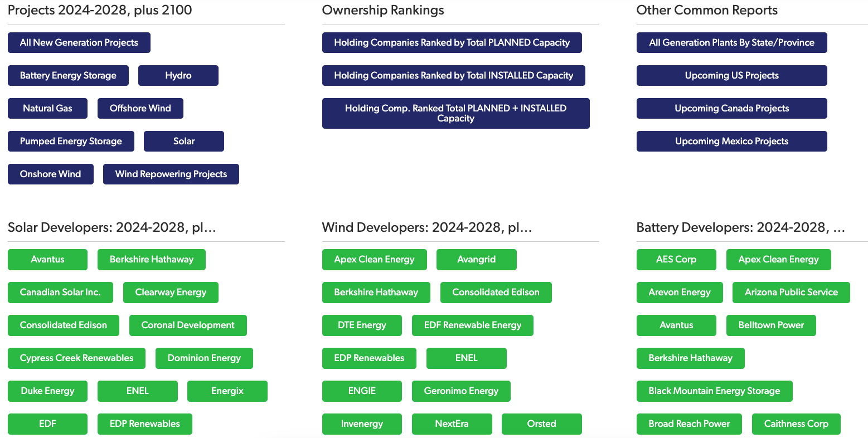Screen dimensions: 868x438
Task: Open ranking by PLANNED + INSTALLED Capacity
Action: point(456,113)
